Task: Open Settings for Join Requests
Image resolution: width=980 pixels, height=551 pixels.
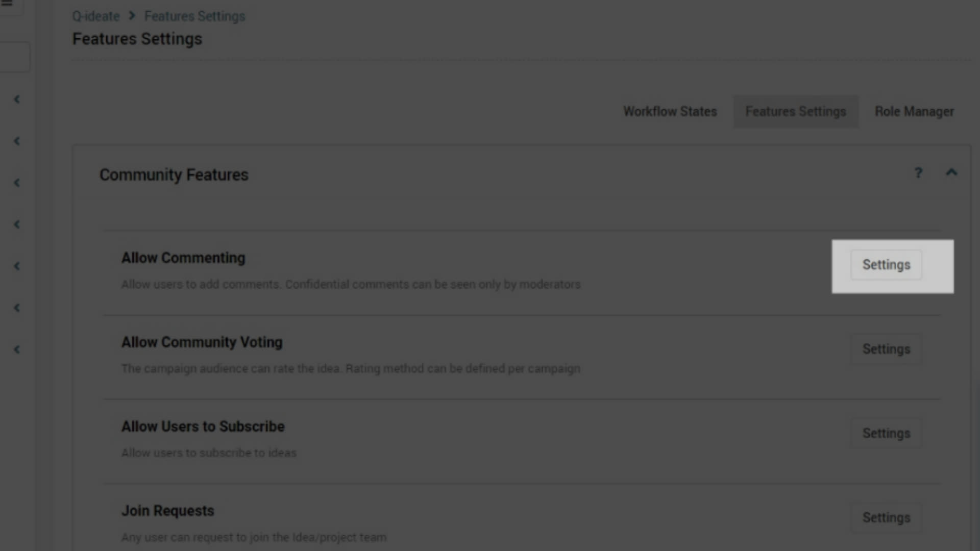Action: (x=886, y=517)
